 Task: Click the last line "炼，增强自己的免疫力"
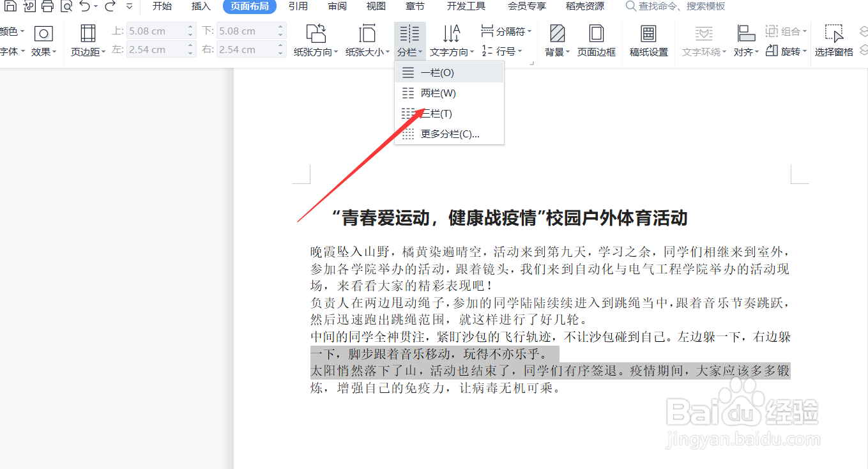pyautogui.click(x=435, y=388)
